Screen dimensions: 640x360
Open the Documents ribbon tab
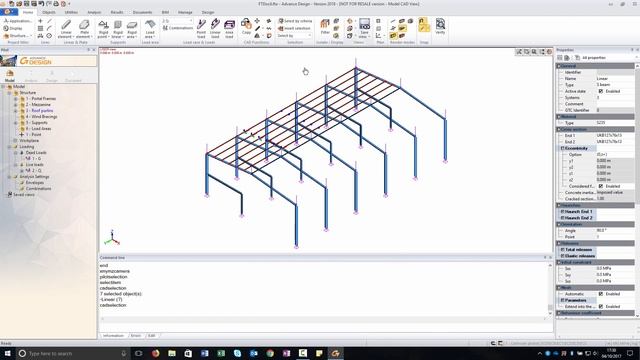[x=142, y=12]
